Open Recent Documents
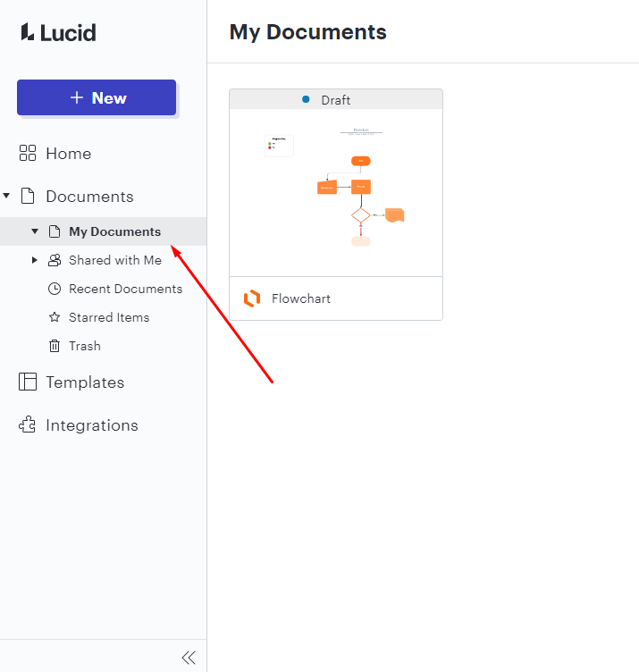The height and width of the screenshot is (672, 639). pyautogui.click(x=126, y=289)
